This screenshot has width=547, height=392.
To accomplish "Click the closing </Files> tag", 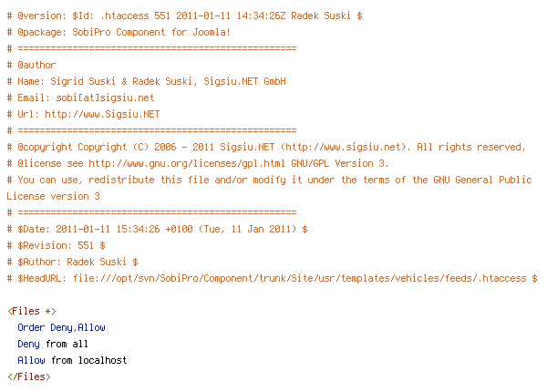I will 29,377.
